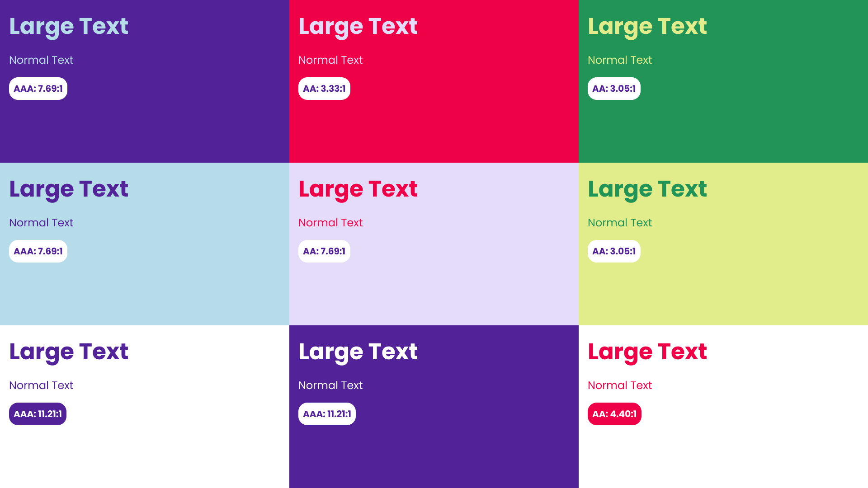Click the AA: 3.33:1 badge on red panel
This screenshot has width=868, height=488.
pyautogui.click(x=324, y=89)
